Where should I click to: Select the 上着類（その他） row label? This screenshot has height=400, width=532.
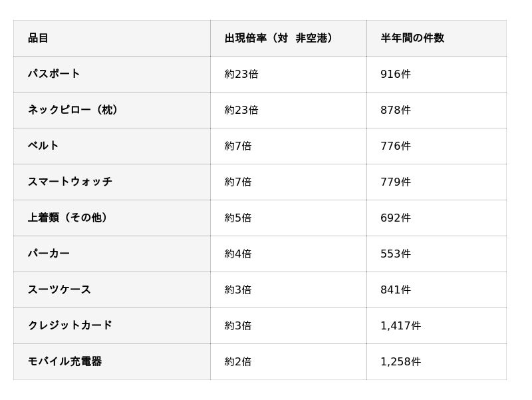click(x=68, y=218)
